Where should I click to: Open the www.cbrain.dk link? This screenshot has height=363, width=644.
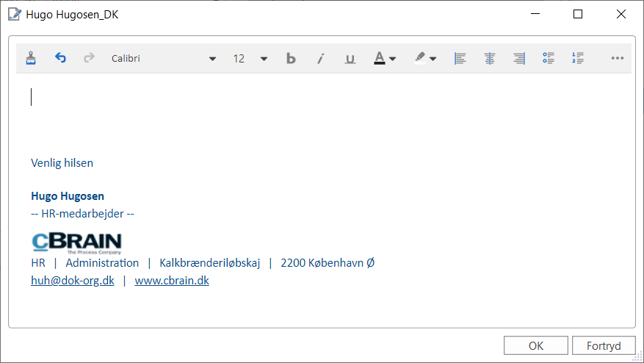click(172, 281)
